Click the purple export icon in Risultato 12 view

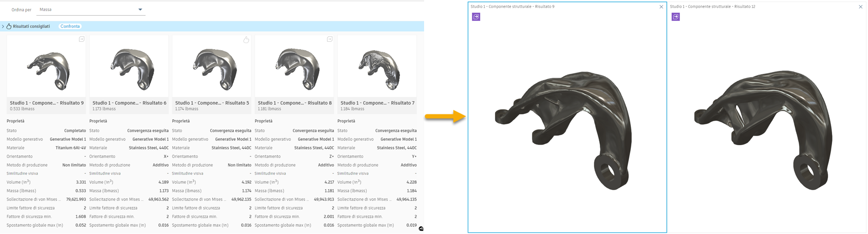coord(676,17)
